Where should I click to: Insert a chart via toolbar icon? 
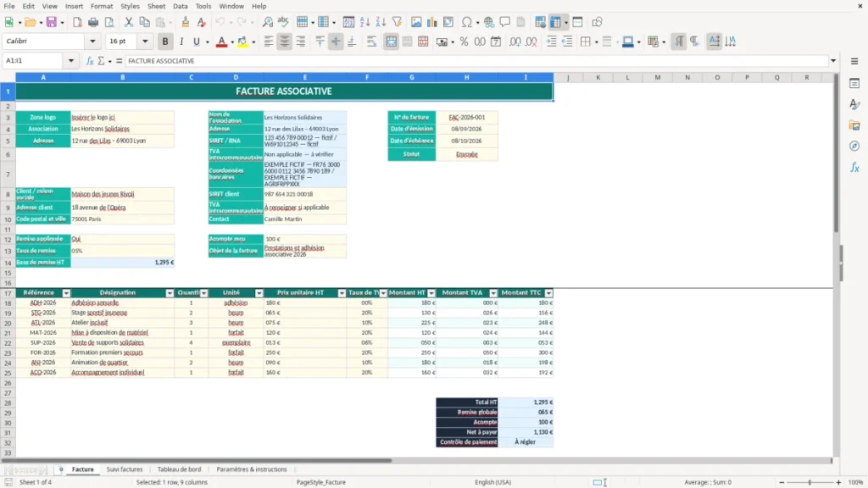point(432,22)
